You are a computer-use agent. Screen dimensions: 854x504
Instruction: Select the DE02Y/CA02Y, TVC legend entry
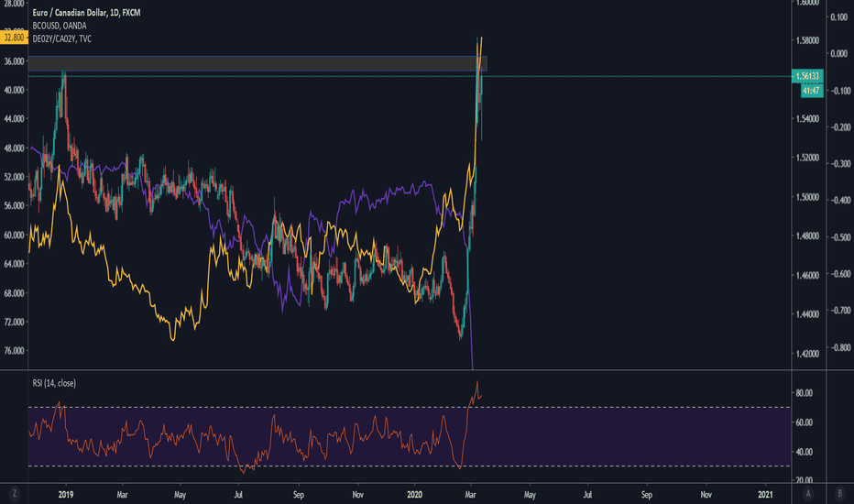click(x=62, y=38)
